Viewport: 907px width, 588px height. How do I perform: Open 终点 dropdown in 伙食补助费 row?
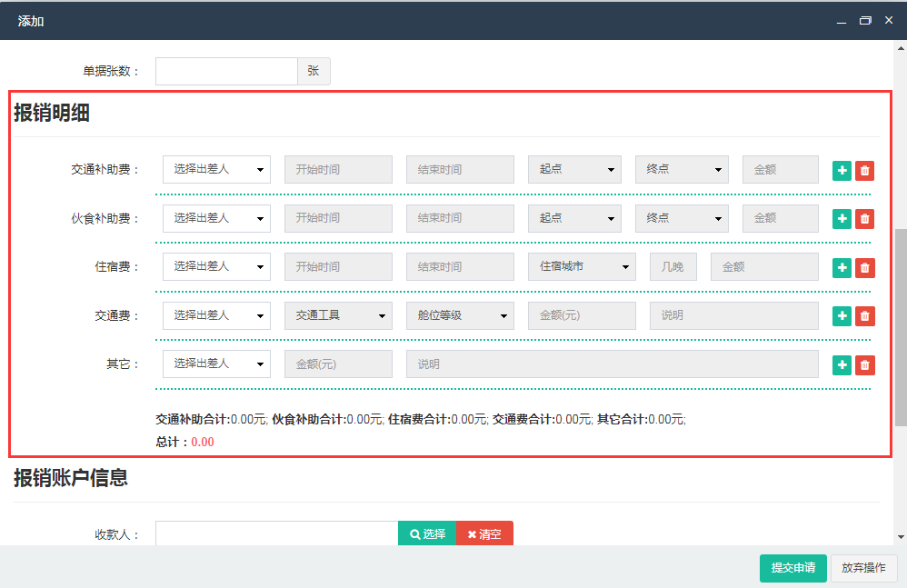682,218
